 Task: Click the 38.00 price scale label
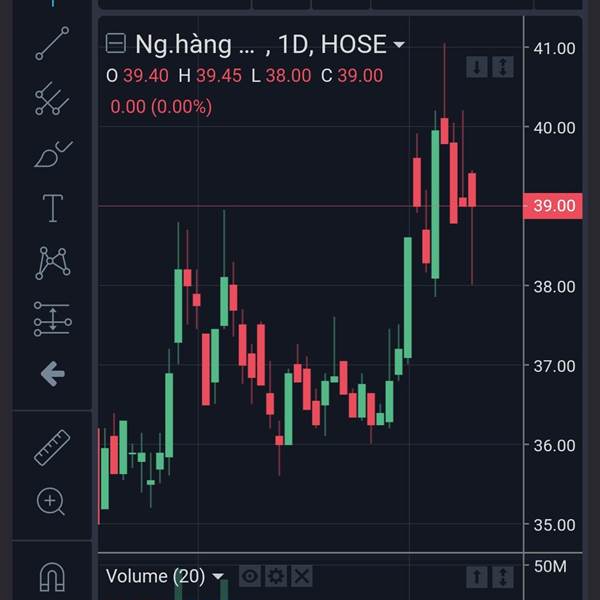554,287
